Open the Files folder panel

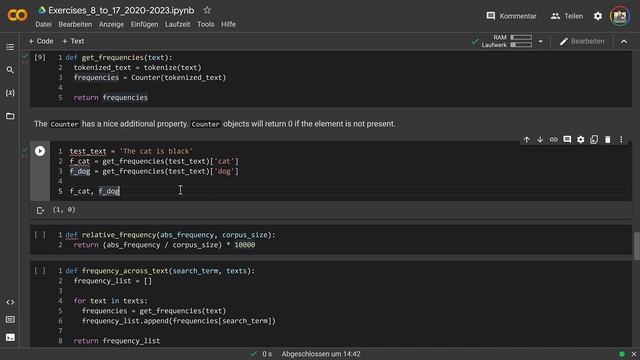click(10, 116)
